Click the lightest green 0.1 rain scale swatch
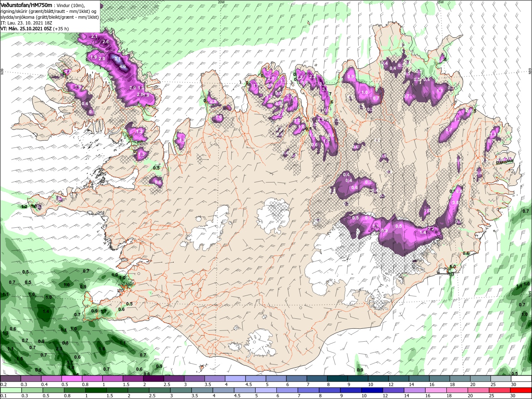Image resolution: width=532 pixels, height=399 pixels. click(10, 390)
